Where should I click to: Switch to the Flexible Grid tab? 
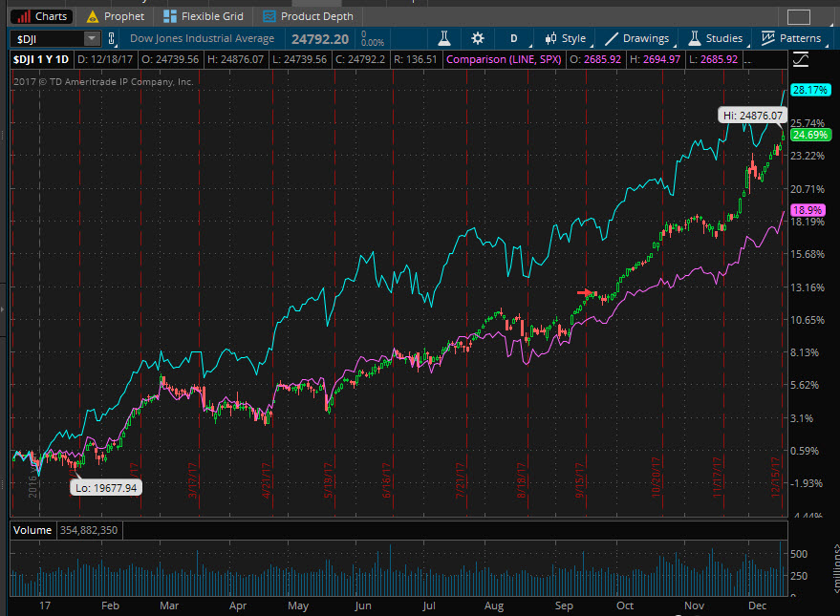click(x=204, y=16)
